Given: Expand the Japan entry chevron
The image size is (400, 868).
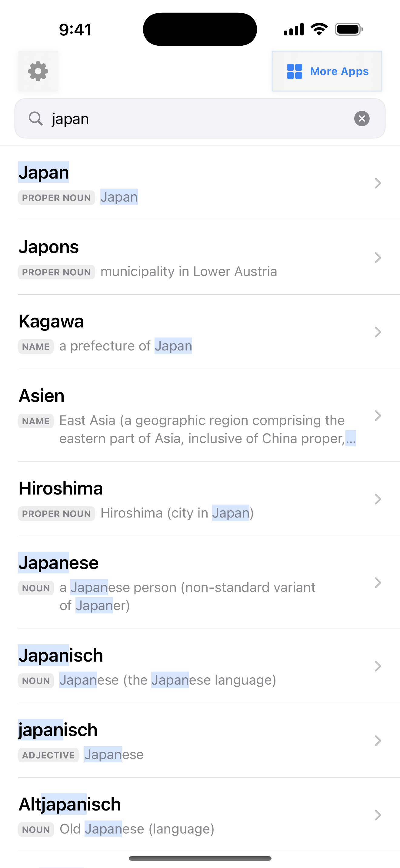Looking at the screenshot, I should (378, 183).
